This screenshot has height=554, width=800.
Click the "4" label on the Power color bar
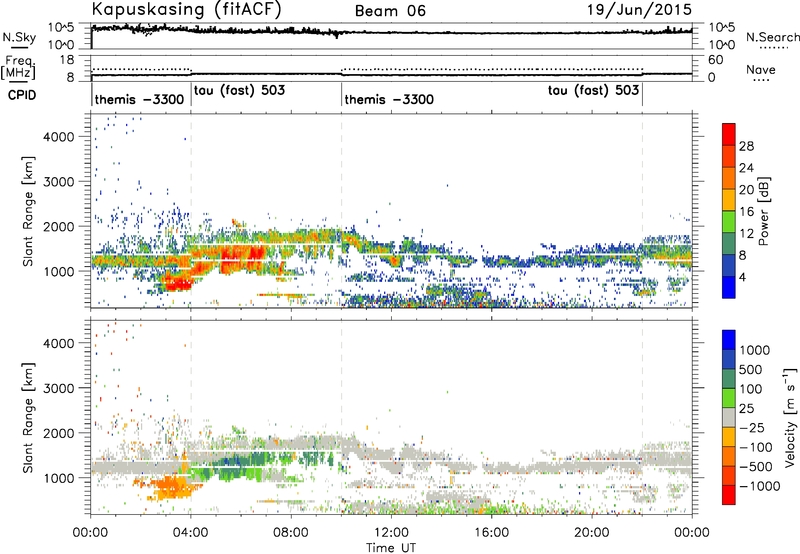(x=742, y=278)
